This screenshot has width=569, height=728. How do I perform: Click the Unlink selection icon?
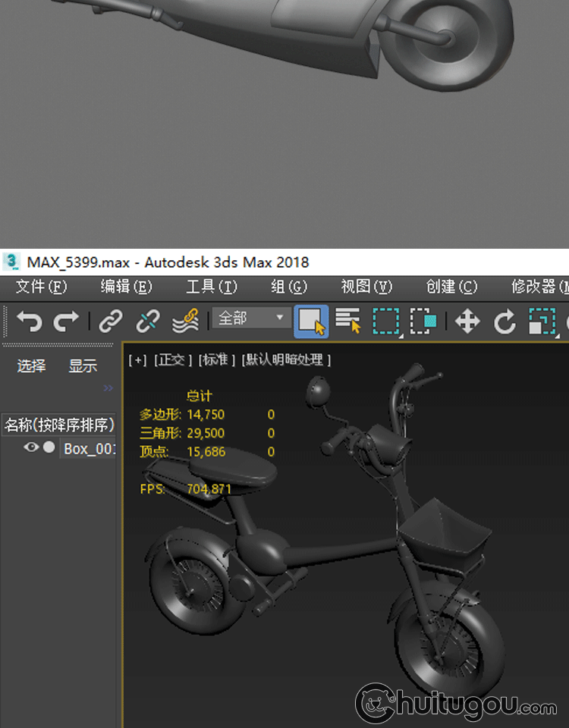pyautogui.click(x=148, y=322)
